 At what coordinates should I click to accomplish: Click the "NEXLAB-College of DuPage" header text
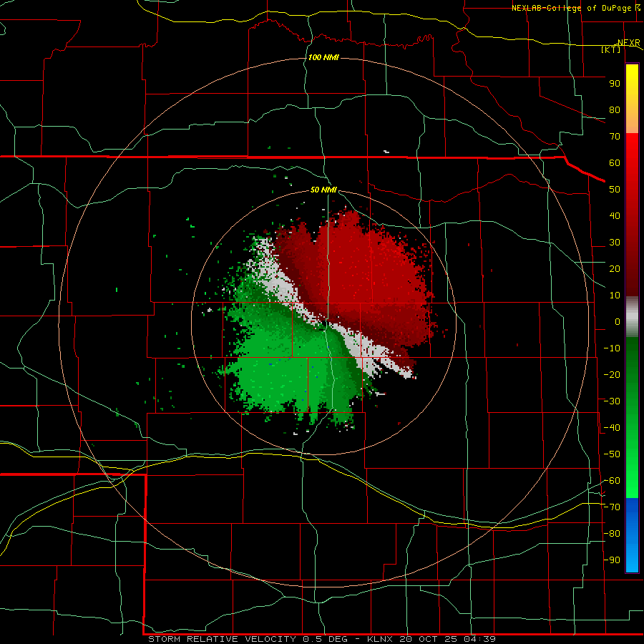(x=572, y=8)
